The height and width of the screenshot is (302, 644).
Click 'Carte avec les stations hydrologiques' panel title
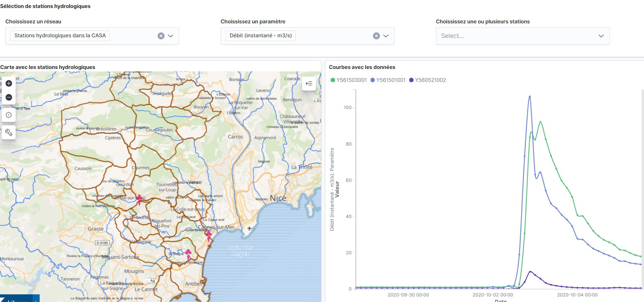(48, 67)
